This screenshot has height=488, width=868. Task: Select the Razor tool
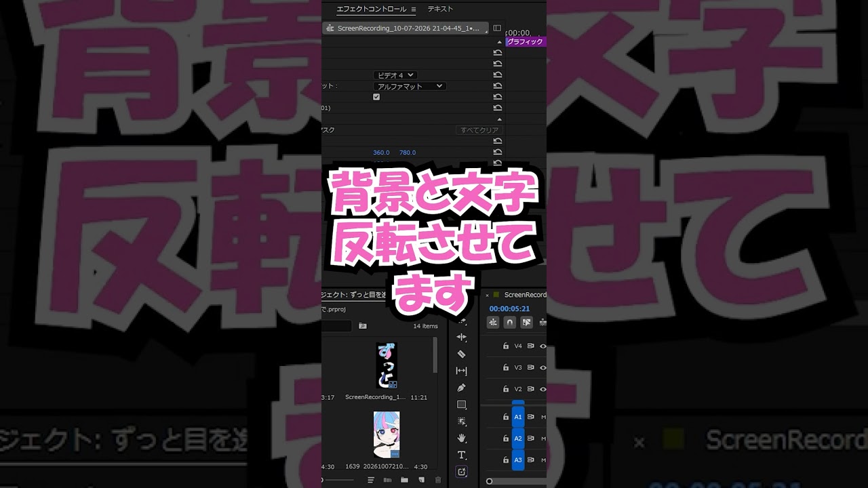pos(462,354)
